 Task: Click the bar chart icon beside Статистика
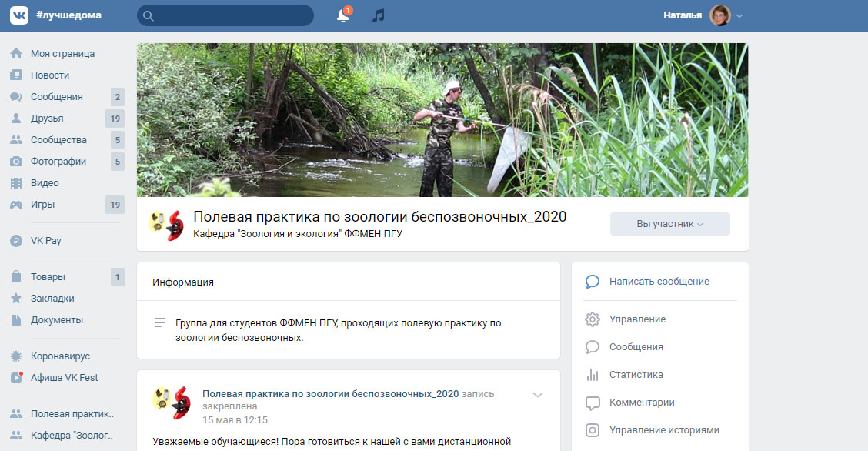593,375
